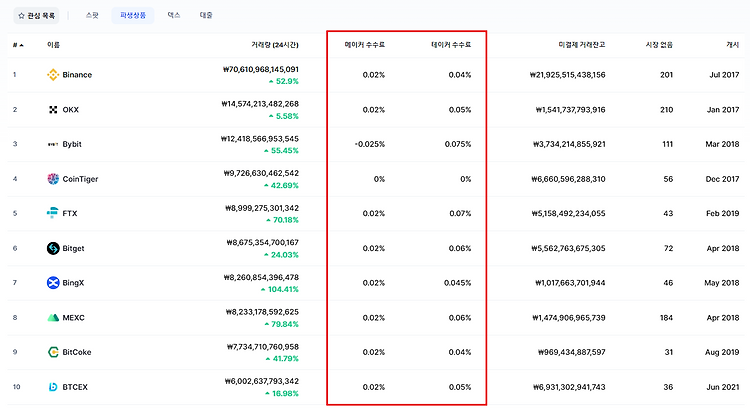This screenshot has width=750, height=408.
Task: Open the CoinTiger exchange link
Action: pyautogui.click(x=80, y=179)
